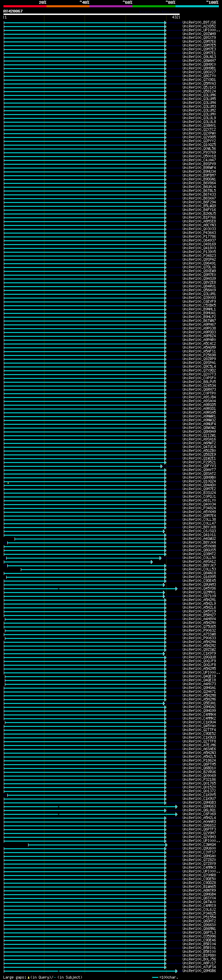Viewport: 222px width, 980px height.
Task: Select the UniRef100_Q9UAM3 label
Action: coord(199,585)
